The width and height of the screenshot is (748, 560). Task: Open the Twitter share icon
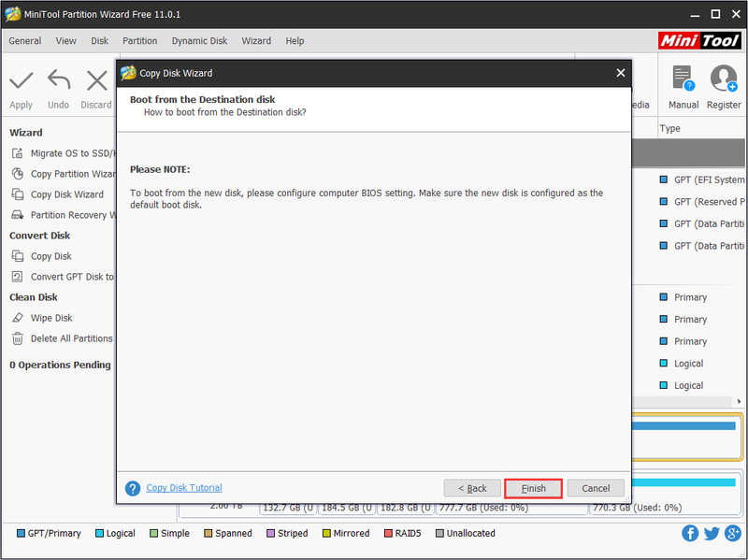click(x=712, y=533)
